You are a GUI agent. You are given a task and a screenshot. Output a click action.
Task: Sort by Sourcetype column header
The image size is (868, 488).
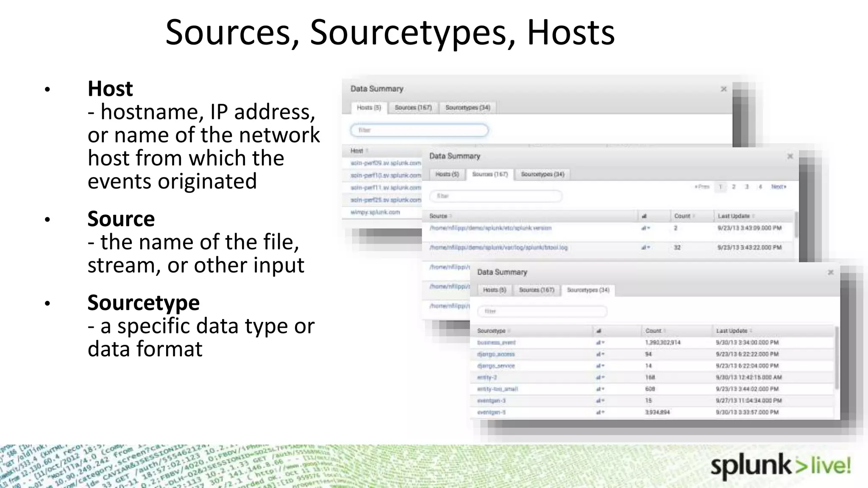(494, 331)
